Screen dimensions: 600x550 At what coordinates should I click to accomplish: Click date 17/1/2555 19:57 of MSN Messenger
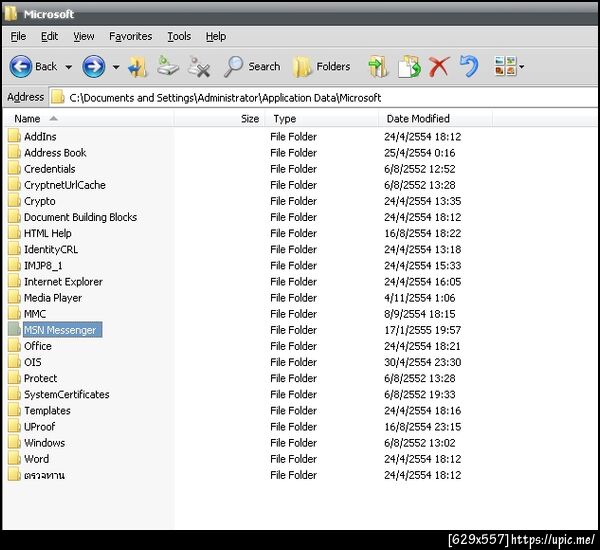[422, 330]
